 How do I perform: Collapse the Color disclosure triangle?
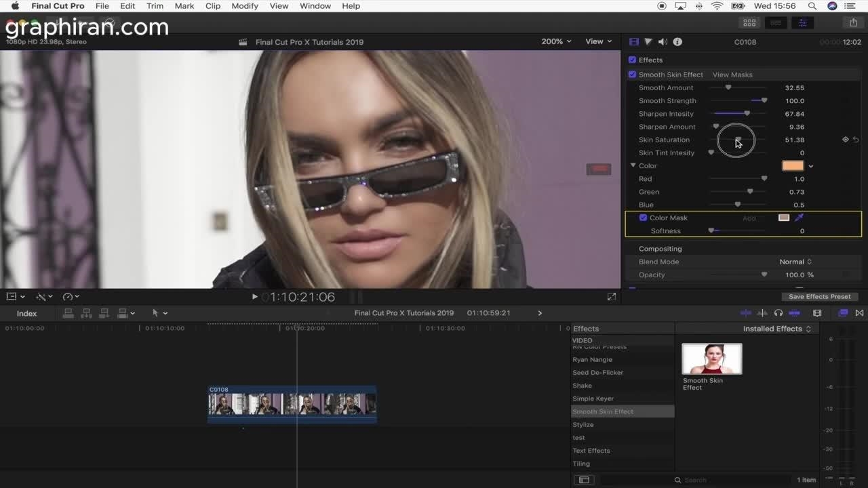(633, 165)
